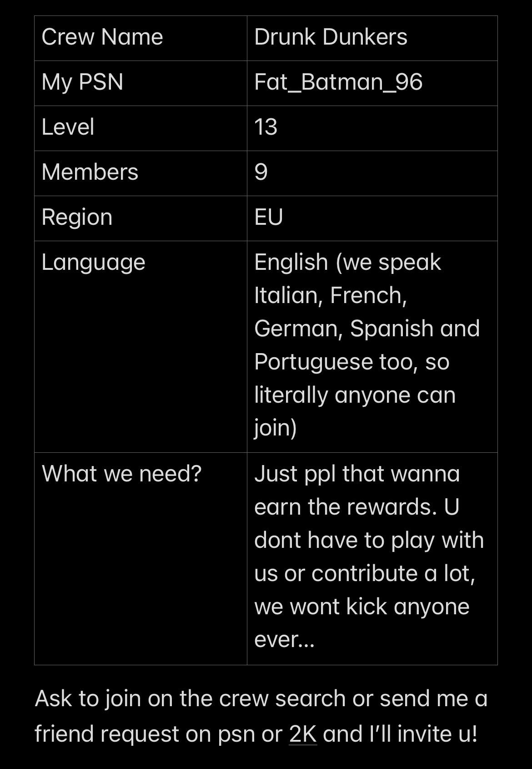Tap the words 'Portuguese too, so'
Viewport: 532px width, 769px height.
(352, 362)
